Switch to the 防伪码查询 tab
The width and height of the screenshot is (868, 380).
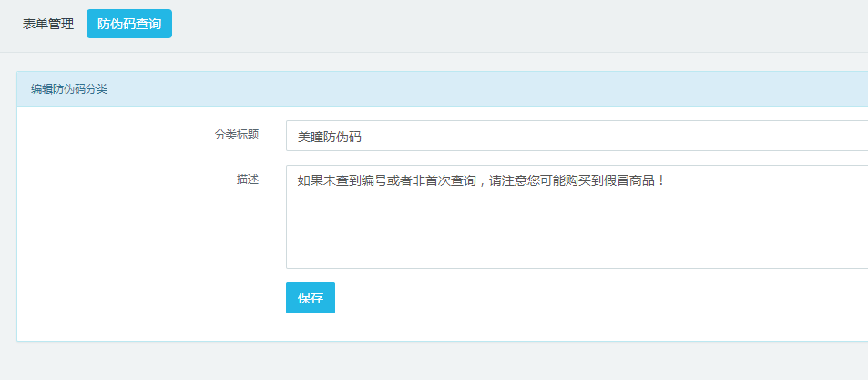pyautogui.click(x=129, y=24)
